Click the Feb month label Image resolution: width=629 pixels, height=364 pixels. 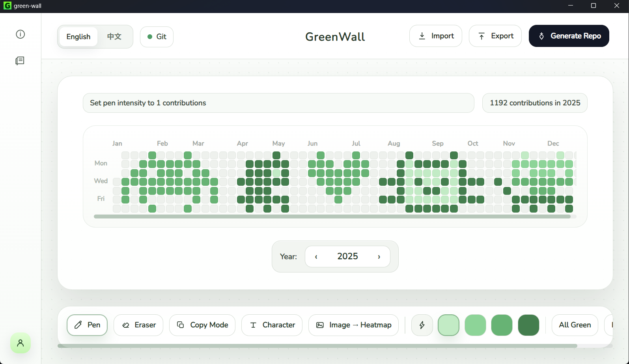tap(162, 144)
